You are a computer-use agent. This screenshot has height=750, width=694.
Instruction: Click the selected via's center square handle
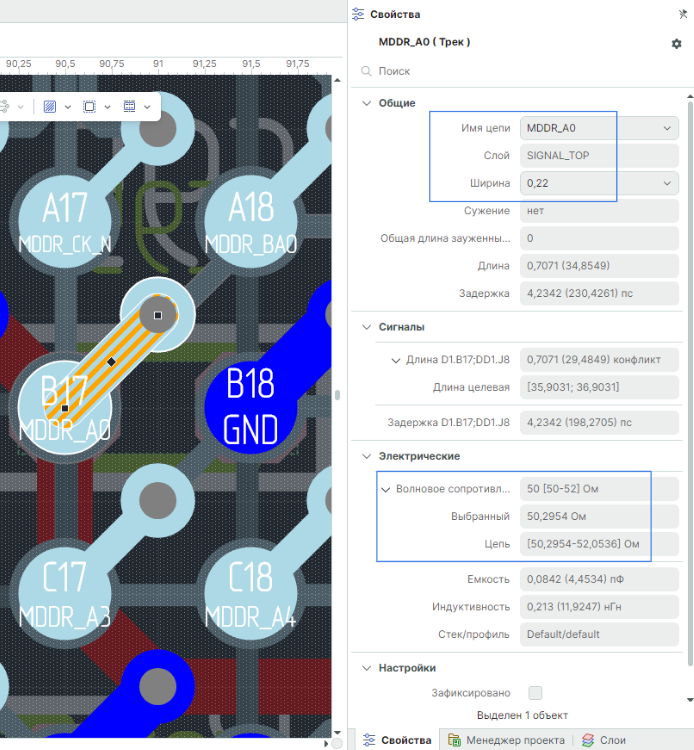(x=158, y=315)
